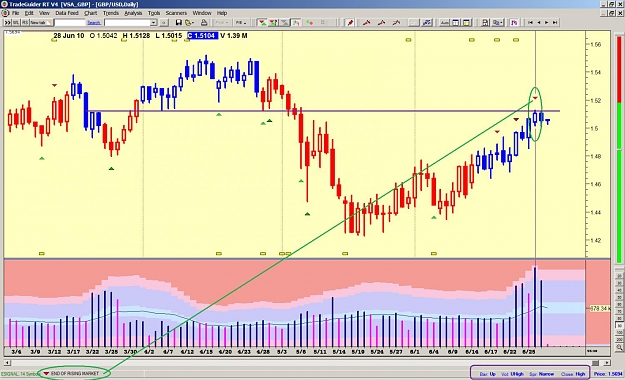Screen dimensions: 625x380
Task: Select the third red trend line tool
Action: pos(396,23)
